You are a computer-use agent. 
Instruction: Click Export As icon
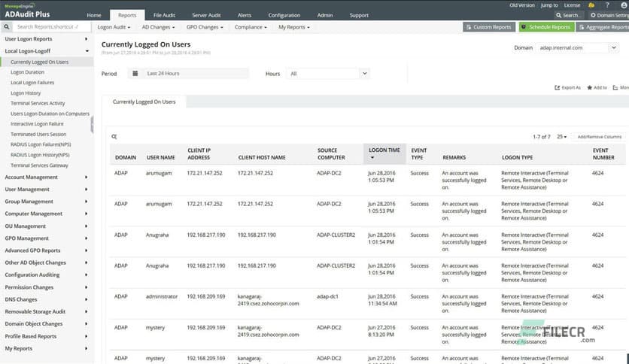(558, 87)
